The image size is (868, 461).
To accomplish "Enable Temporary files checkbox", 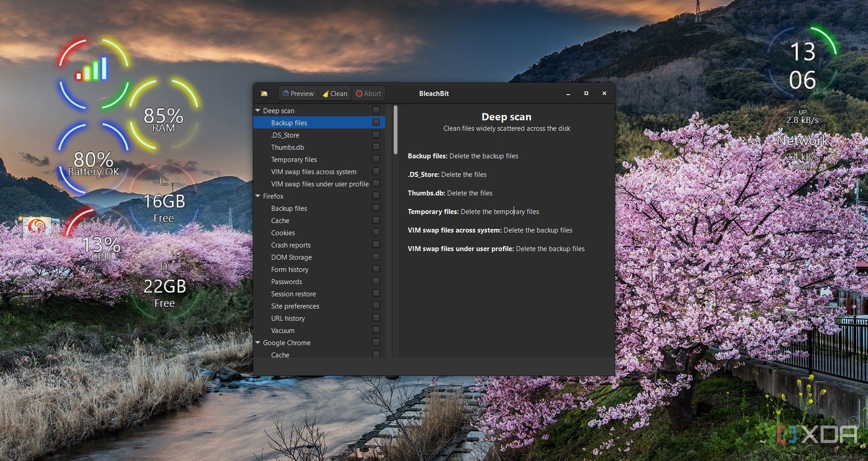I will [376, 159].
